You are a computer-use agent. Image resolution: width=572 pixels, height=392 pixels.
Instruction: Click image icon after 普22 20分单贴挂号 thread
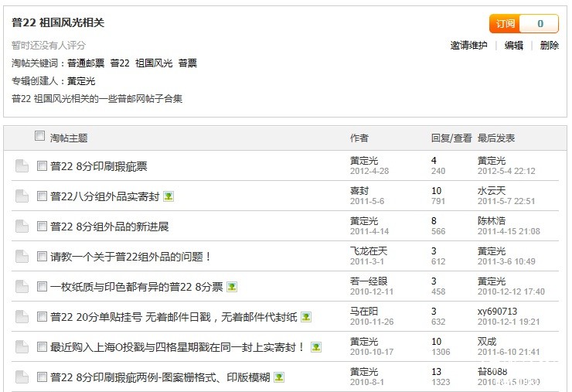click(x=306, y=317)
